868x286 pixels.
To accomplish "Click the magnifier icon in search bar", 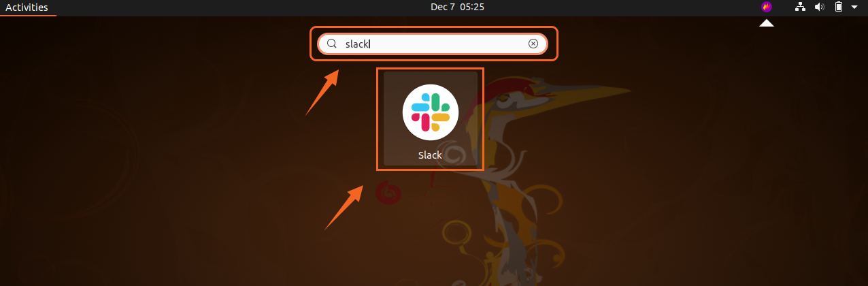I will tap(332, 44).
